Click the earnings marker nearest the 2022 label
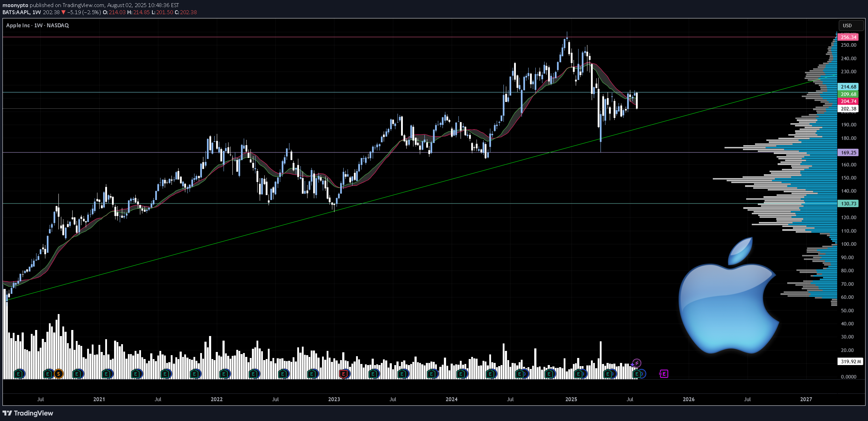The height and width of the screenshot is (421, 868). [224, 374]
